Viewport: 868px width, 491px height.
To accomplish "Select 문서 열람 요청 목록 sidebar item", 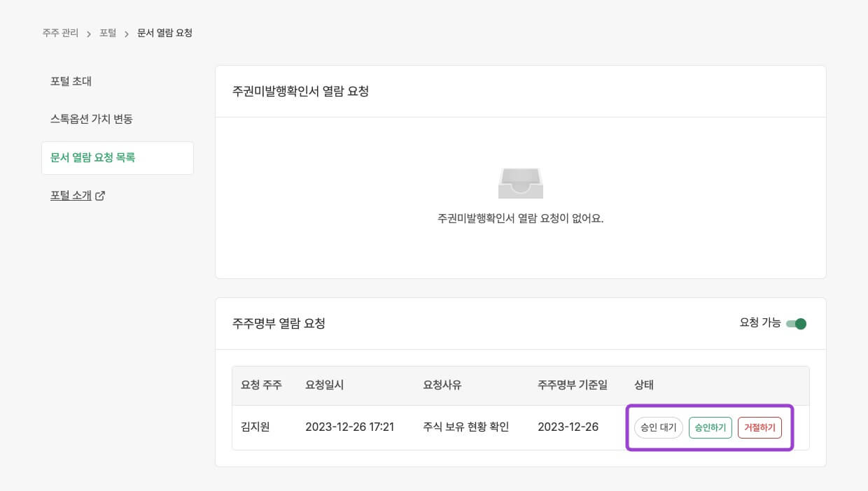I will click(93, 157).
